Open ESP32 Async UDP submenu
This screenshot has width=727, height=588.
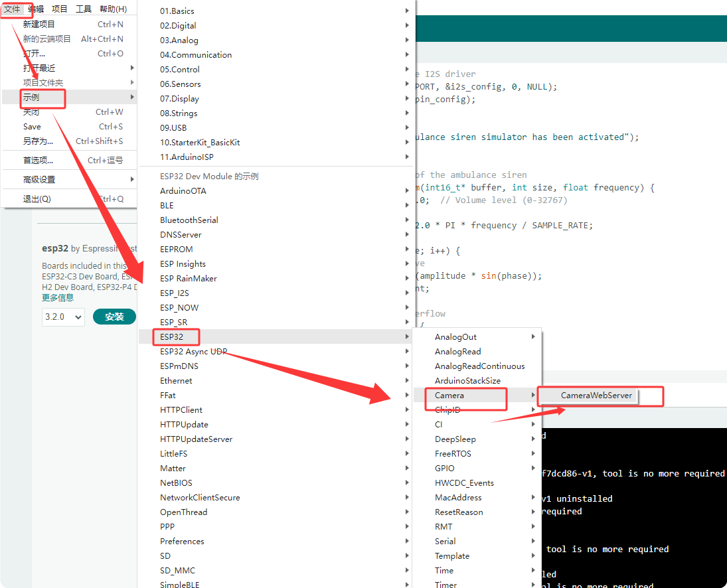click(x=277, y=351)
